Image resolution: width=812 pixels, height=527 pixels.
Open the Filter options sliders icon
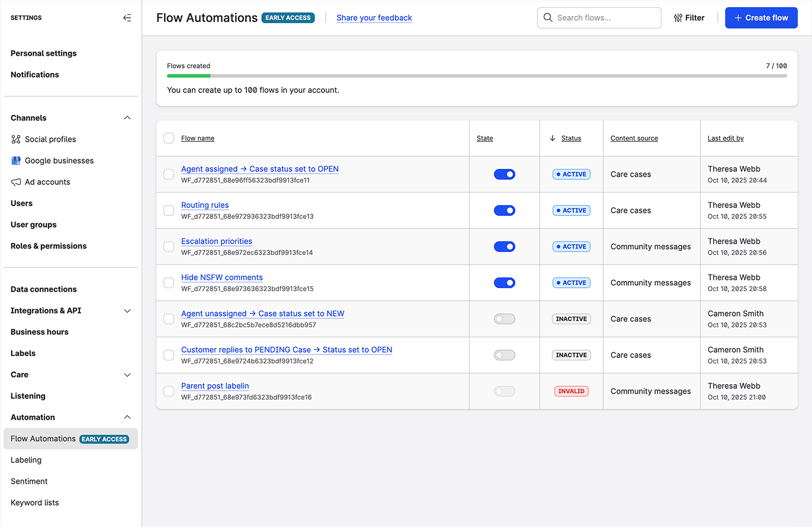[x=678, y=18]
